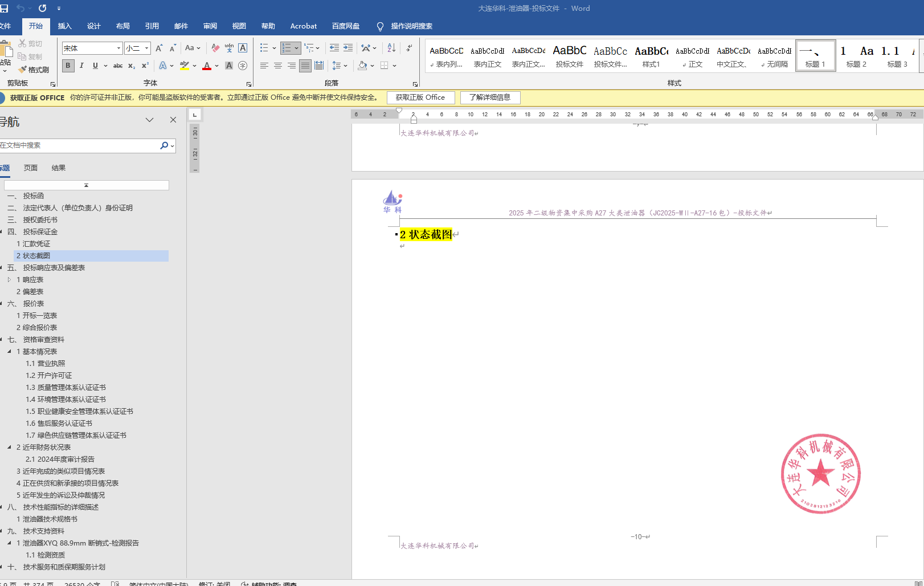
Task: Click the center align icon
Action: 278,66
